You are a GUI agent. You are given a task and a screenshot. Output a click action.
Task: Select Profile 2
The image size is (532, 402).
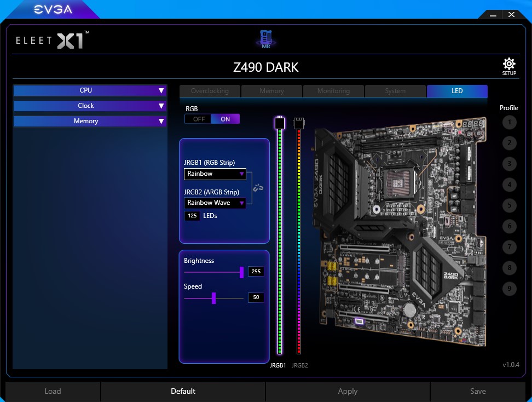tap(509, 143)
